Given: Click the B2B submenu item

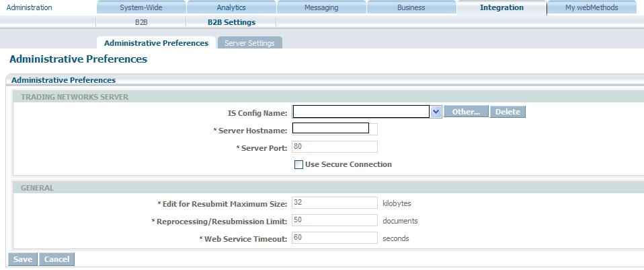Looking at the screenshot, I should [x=141, y=22].
